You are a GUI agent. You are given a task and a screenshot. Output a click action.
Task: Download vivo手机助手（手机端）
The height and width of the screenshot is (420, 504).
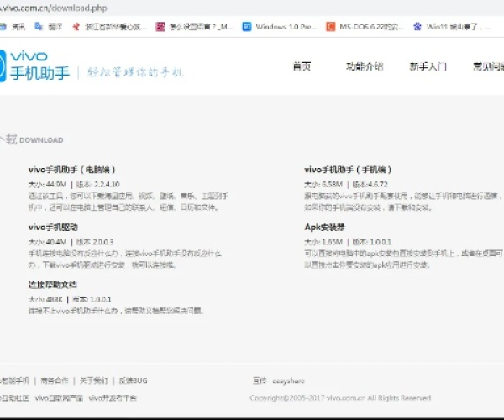tap(348, 170)
